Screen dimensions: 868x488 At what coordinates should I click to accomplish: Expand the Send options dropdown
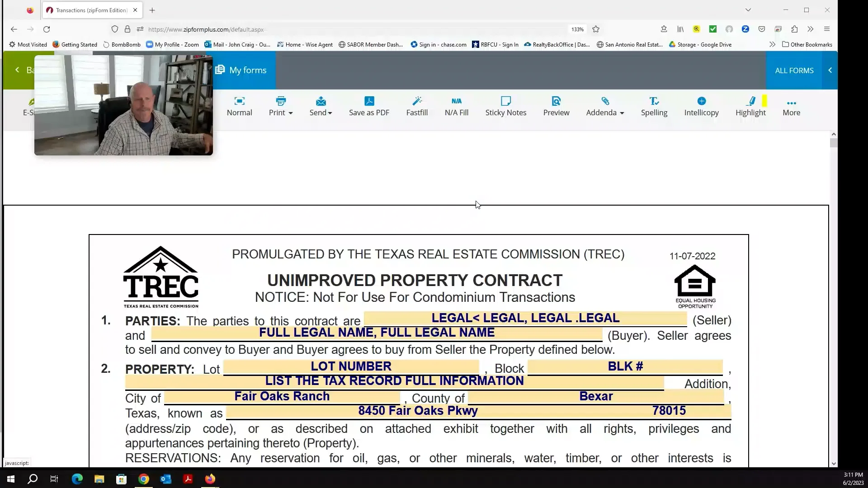coord(321,106)
